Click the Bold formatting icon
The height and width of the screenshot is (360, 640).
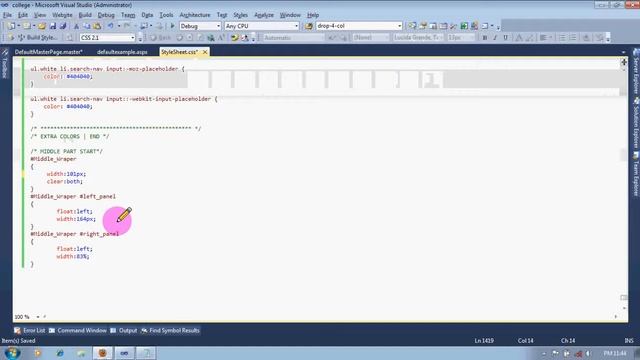coord(484,38)
